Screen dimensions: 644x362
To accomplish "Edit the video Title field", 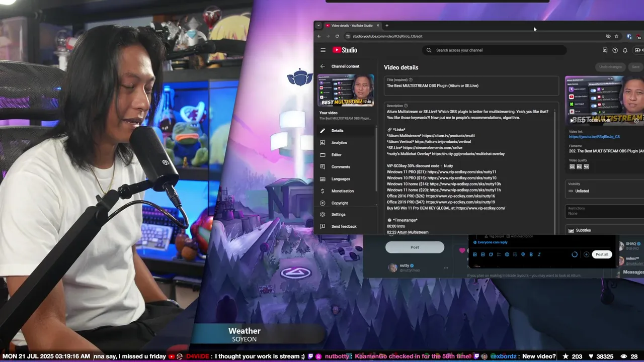I will pyautogui.click(x=471, y=86).
